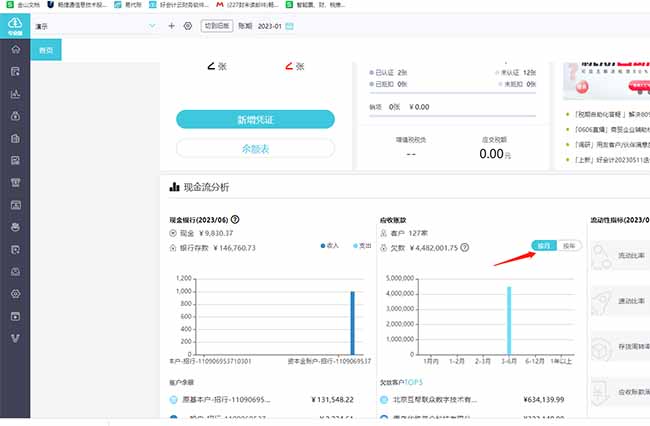Screen dimensions: 650x426
Task: Open the first announcement link under the banner
Action: (x=611, y=114)
